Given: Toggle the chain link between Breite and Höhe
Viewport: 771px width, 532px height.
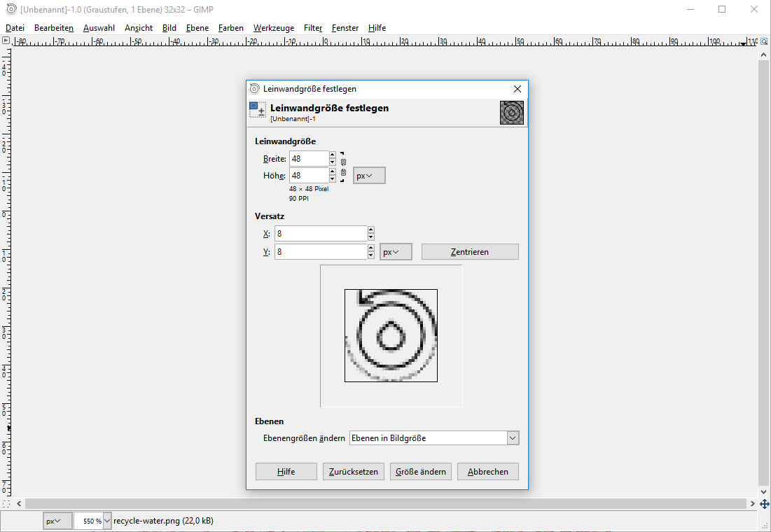Looking at the screenshot, I should pyautogui.click(x=342, y=167).
